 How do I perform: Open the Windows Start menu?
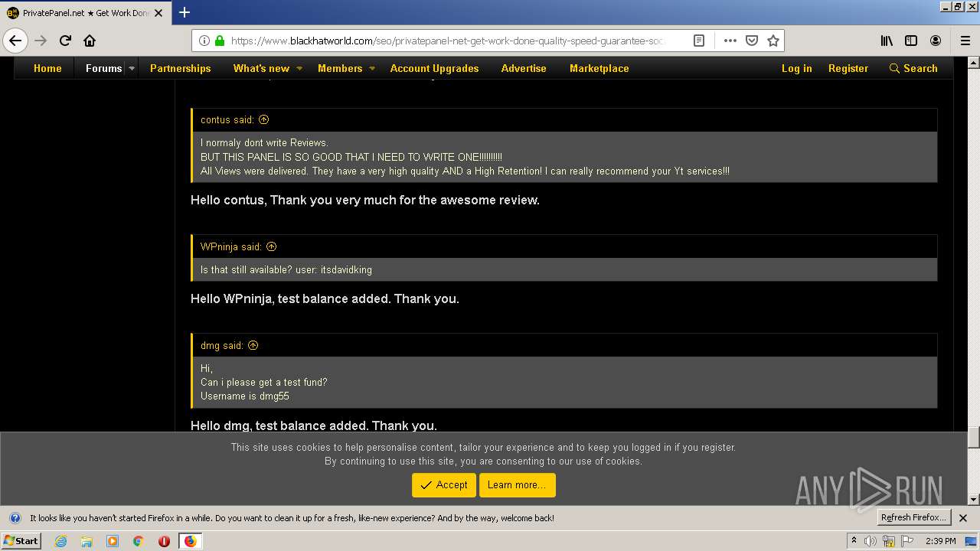coord(21,541)
